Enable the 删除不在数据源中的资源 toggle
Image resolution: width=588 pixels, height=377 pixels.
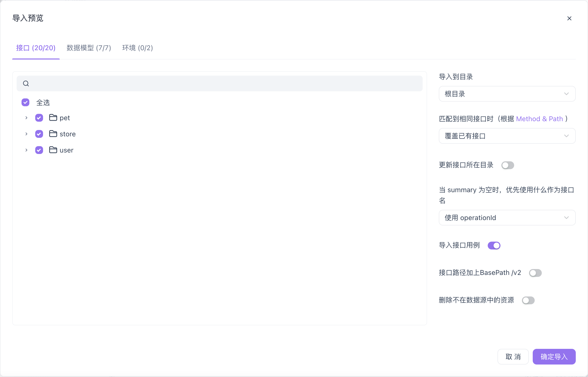click(x=528, y=300)
